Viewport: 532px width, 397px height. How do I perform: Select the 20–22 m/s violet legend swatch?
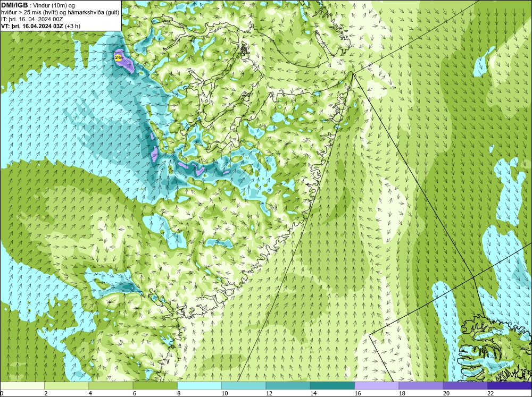coord(465,386)
